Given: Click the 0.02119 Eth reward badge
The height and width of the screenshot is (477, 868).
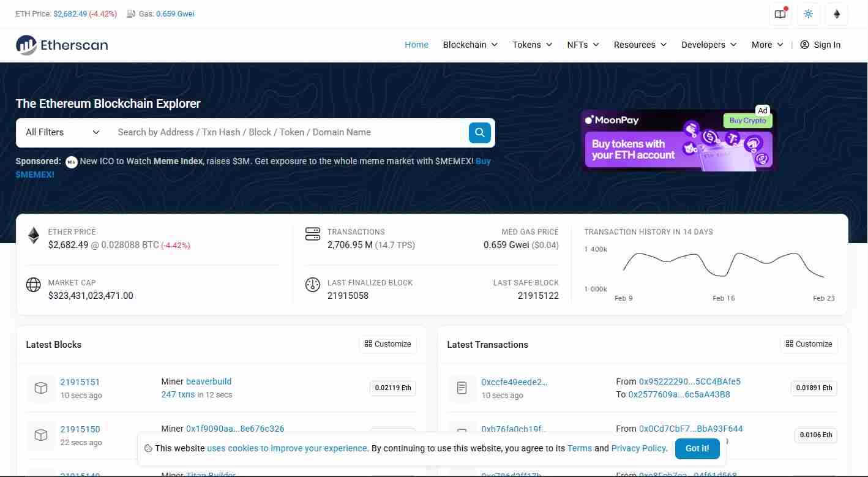Looking at the screenshot, I should [393, 388].
